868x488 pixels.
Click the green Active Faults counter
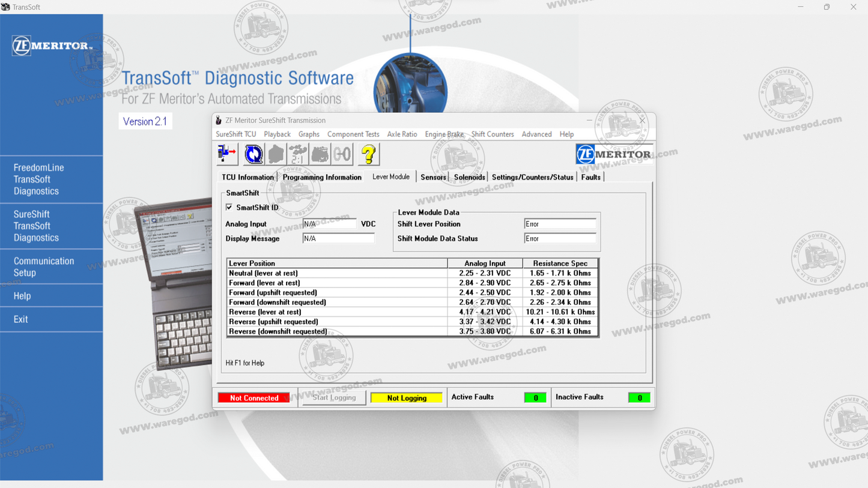point(535,397)
